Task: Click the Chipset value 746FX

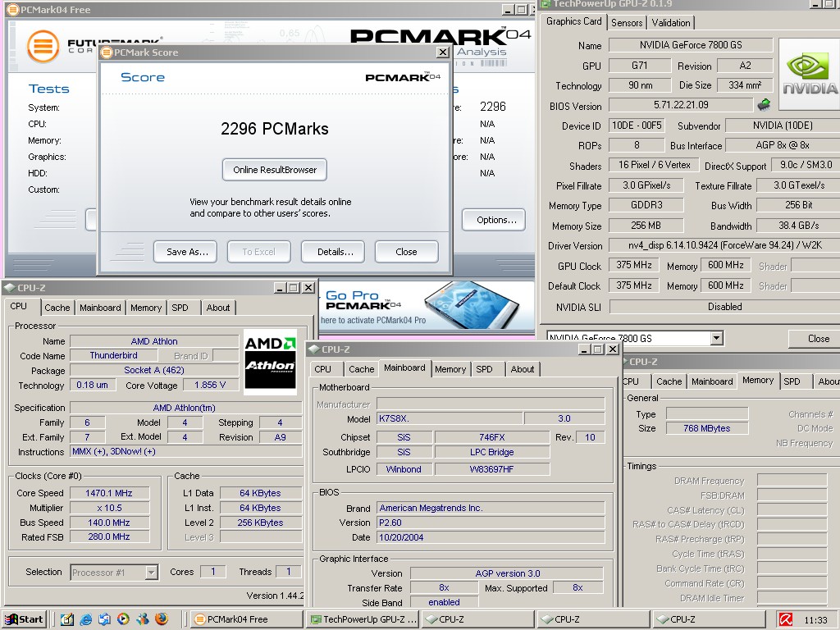Action: point(492,437)
